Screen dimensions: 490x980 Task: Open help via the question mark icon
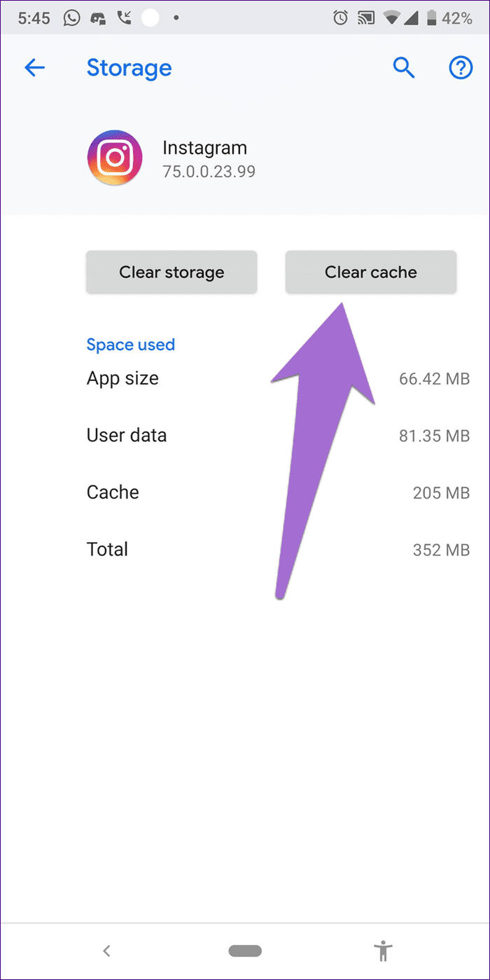(461, 68)
